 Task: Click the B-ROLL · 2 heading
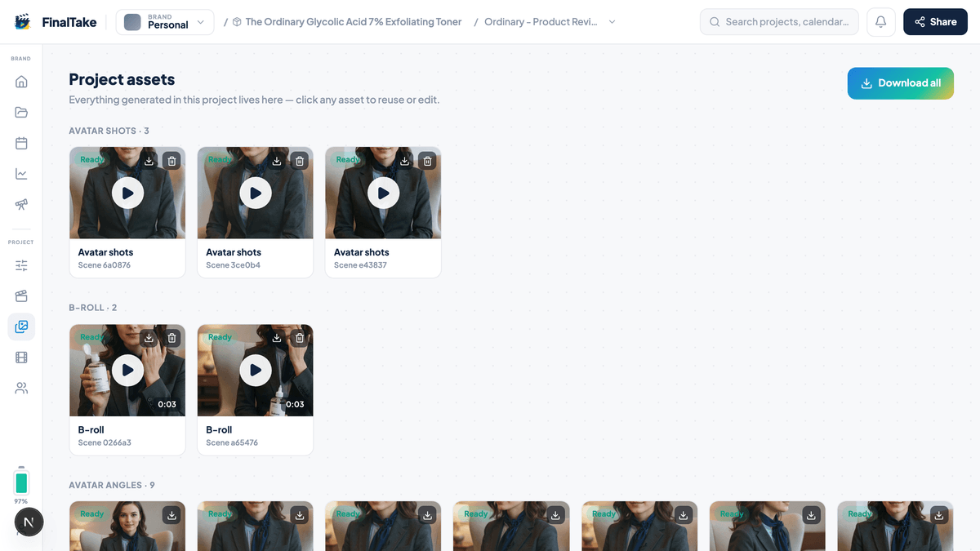point(92,308)
